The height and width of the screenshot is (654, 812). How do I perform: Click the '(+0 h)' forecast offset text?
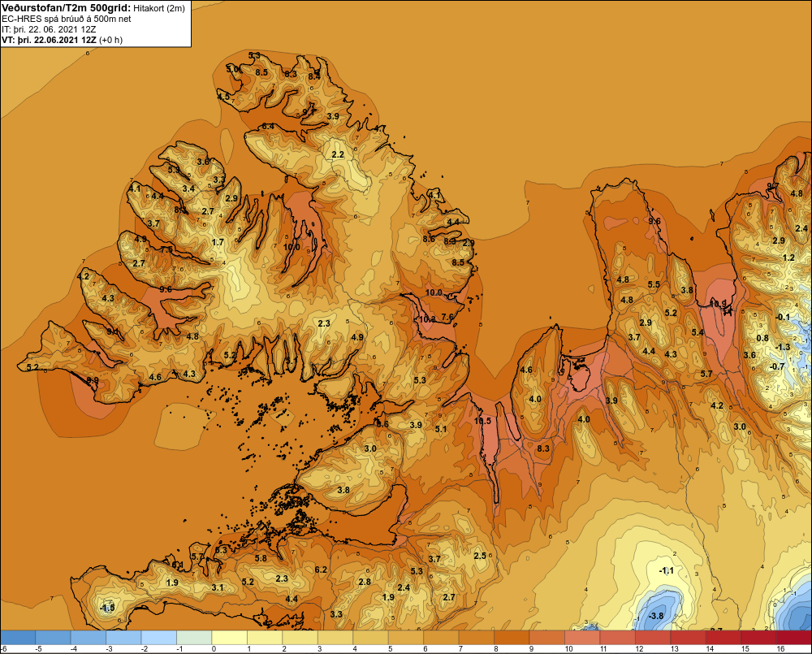coord(110,40)
